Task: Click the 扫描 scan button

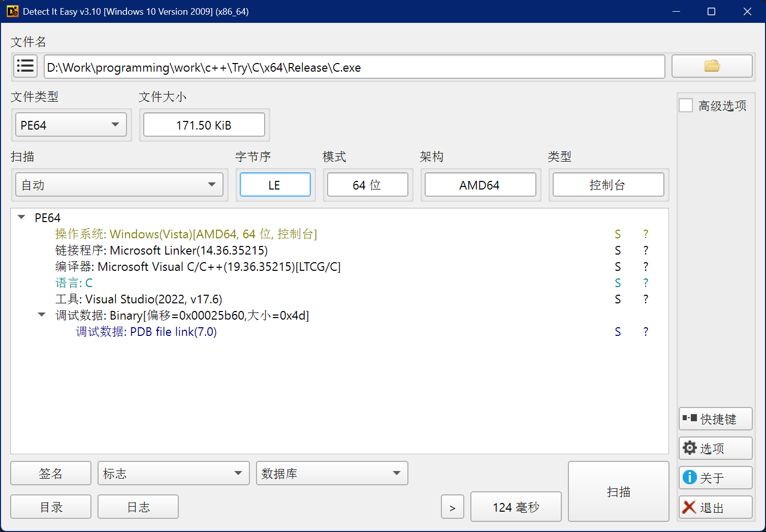Action: pyautogui.click(x=619, y=491)
